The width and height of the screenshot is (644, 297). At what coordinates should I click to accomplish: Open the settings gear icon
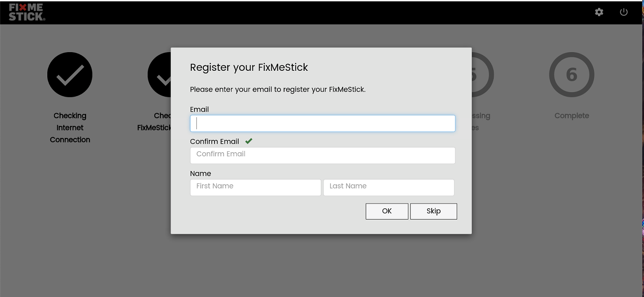pos(599,12)
